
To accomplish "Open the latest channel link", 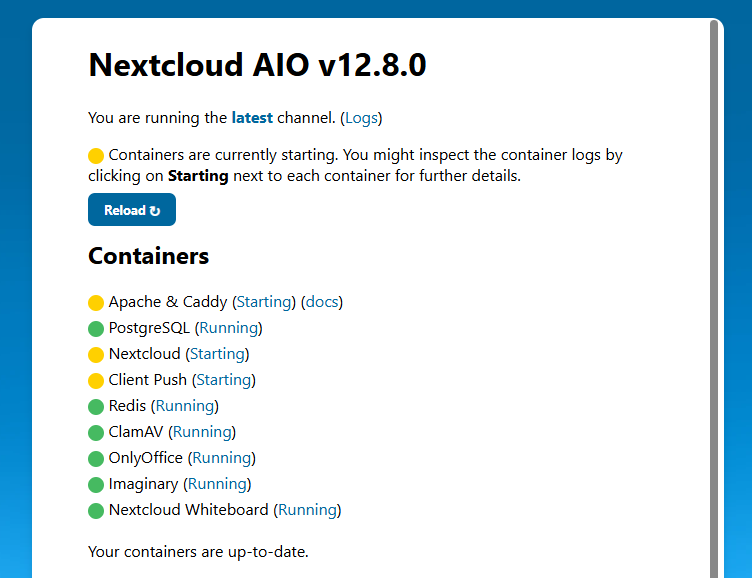I will point(252,118).
